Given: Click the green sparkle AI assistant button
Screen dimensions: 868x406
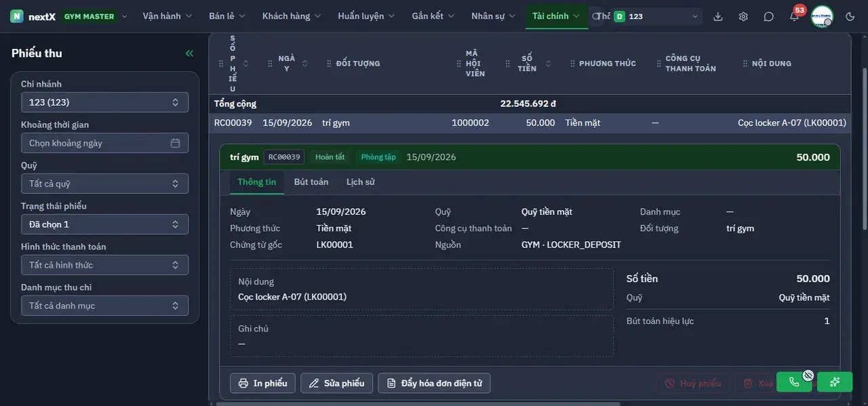Looking at the screenshot, I should (835, 382).
